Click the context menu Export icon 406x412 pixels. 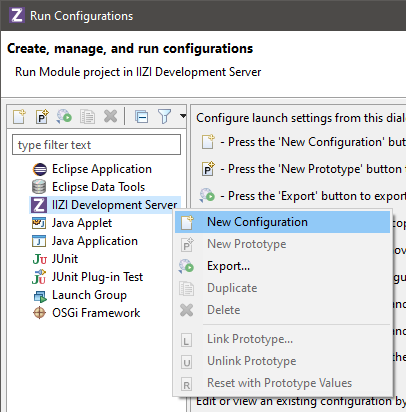pyautogui.click(x=186, y=266)
